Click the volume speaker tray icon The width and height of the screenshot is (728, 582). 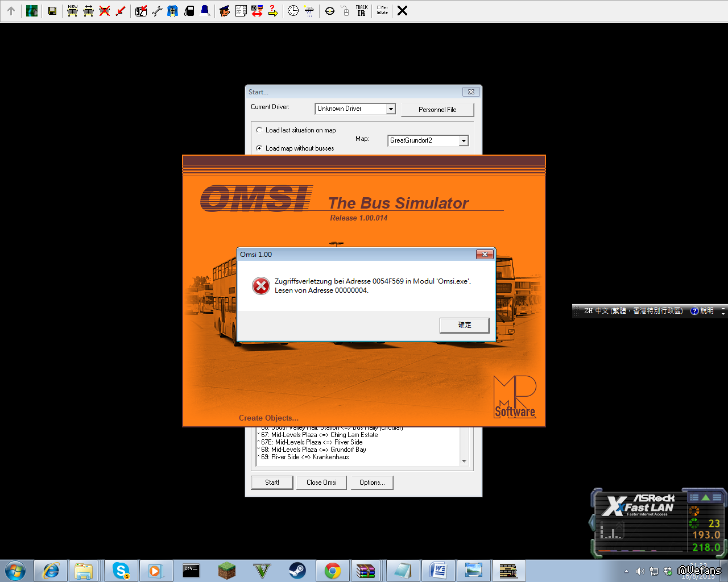(640, 571)
